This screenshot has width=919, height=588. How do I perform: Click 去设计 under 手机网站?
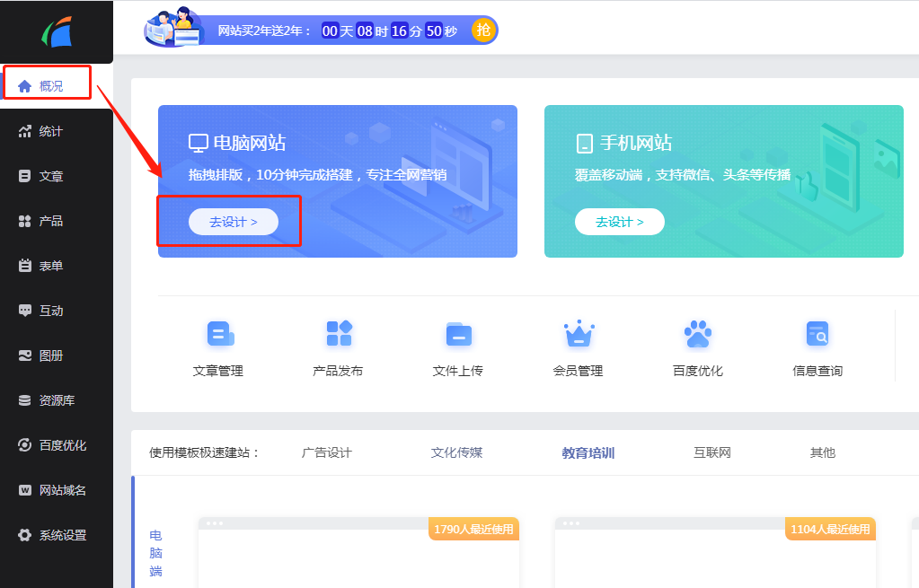coord(620,221)
